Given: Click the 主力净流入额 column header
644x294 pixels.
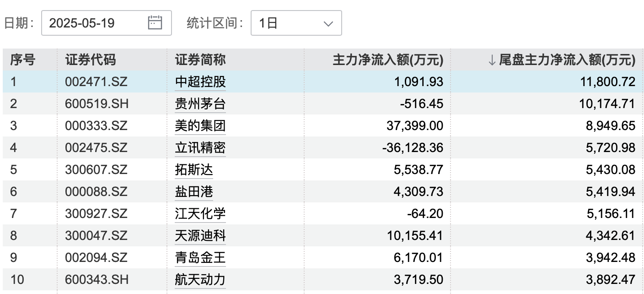Looking at the screenshot, I should point(388,60).
